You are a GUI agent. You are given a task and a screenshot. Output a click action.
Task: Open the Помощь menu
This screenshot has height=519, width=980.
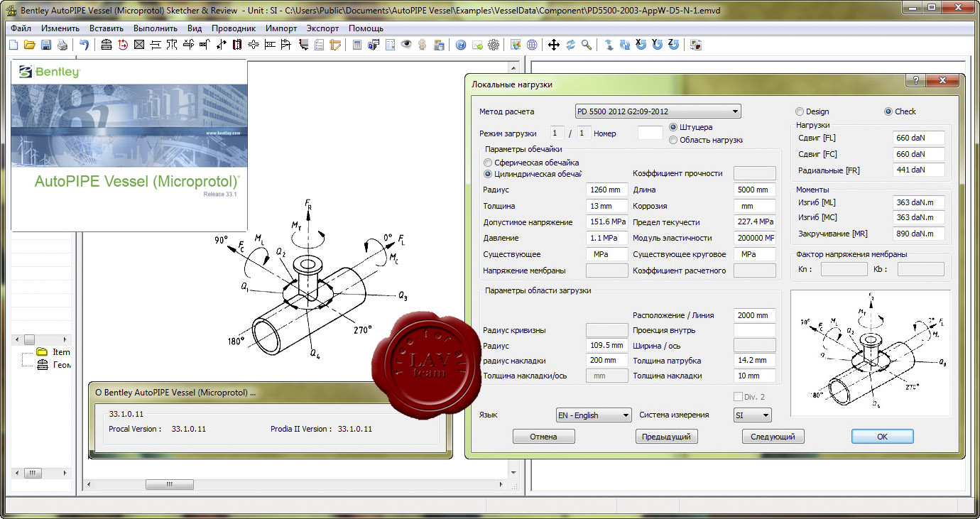pos(366,28)
